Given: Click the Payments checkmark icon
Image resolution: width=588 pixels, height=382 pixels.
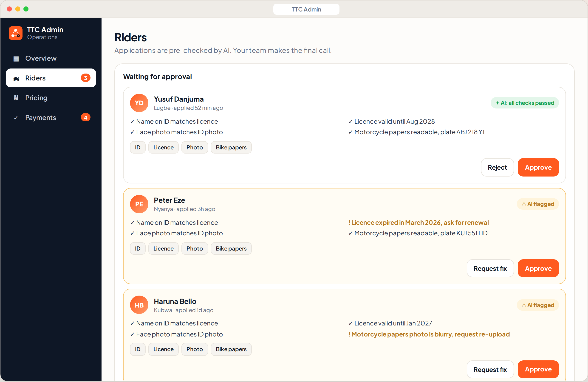Looking at the screenshot, I should [16, 118].
